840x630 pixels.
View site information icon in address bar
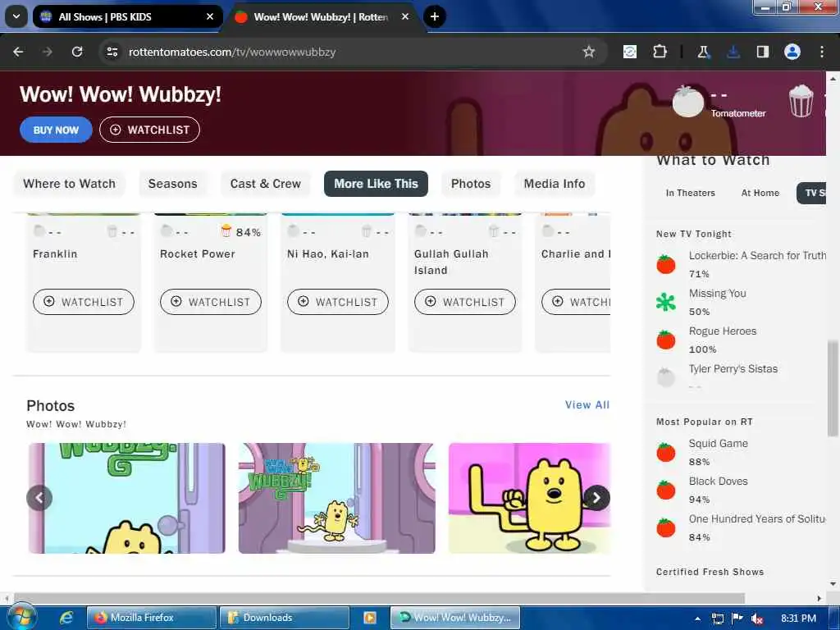pyautogui.click(x=112, y=52)
